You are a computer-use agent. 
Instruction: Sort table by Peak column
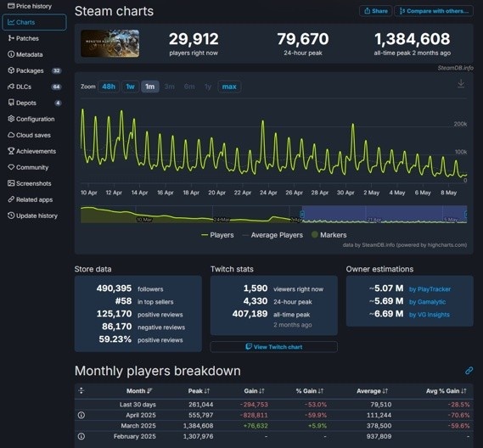pyautogui.click(x=199, y=391)
